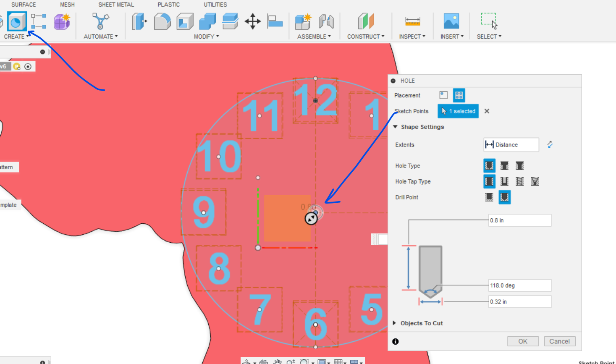Open the Extents Distance dropdown

click(511, 144)
